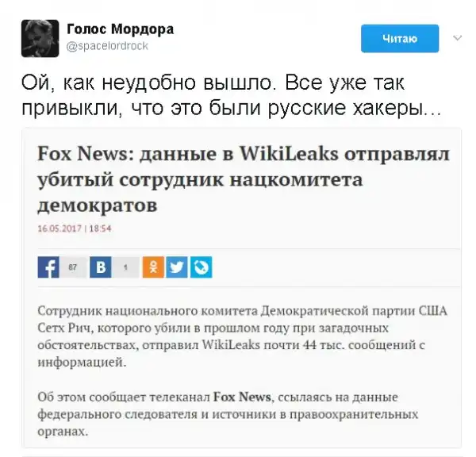The height and width of the screenshot is (457, 476).
Task: Open the Голос Мордора profile name
Action: (x=121, y=29)
